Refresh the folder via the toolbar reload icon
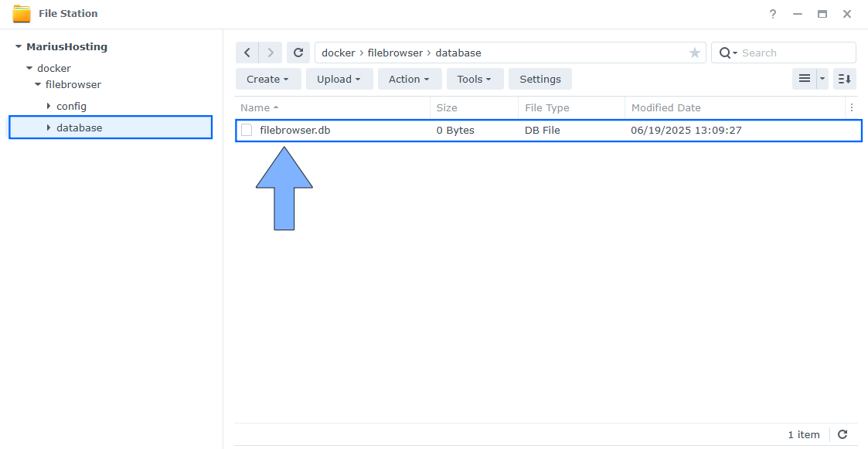Screen dimensions: 868x449 coord(298,53)
